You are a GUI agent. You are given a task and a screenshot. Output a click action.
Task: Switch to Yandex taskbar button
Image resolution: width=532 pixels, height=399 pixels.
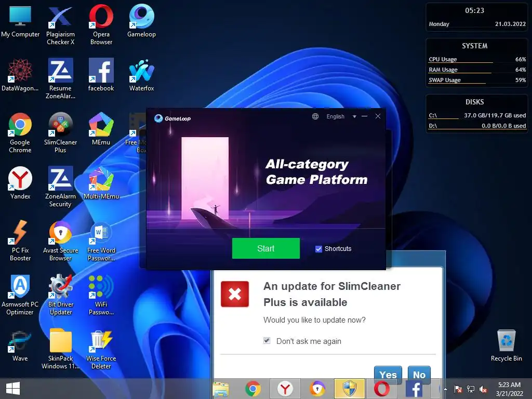pyautogui.click(x=285, y=389)
